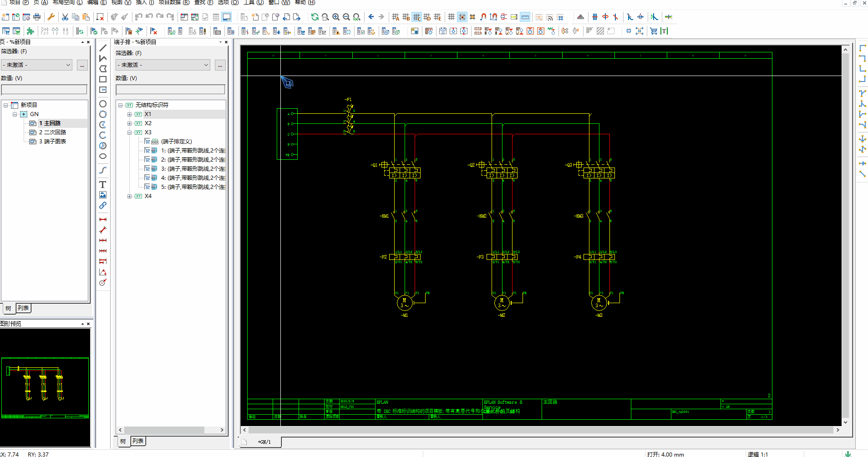This screenshot has width=868, height=457.
Task: Open filter dropdown in terminal strip panel
Action: pyautogui.click(x=162, y=65)
